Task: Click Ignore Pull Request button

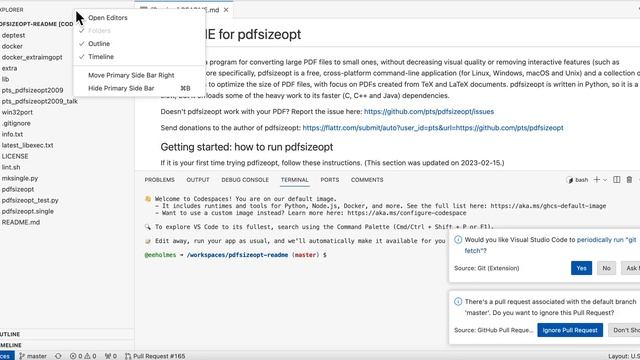Action: pyautogui.click(x=570, y=330)
